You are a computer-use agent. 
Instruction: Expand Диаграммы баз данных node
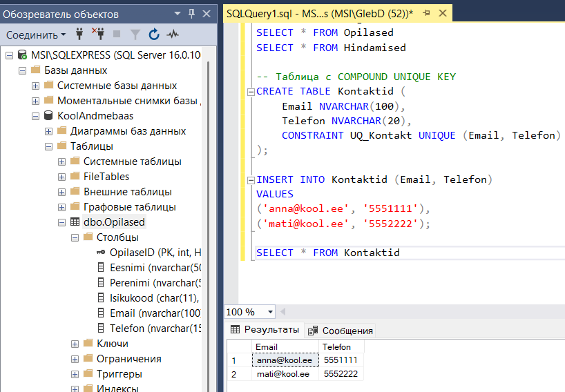pyautogui.click(x=48, y=131)
